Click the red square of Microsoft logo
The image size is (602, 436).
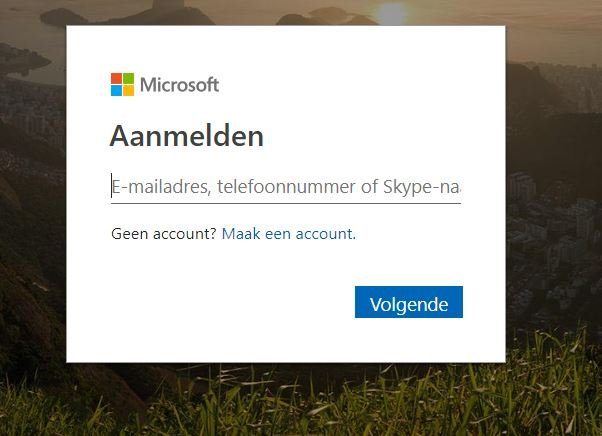click(x=116, y=78)
